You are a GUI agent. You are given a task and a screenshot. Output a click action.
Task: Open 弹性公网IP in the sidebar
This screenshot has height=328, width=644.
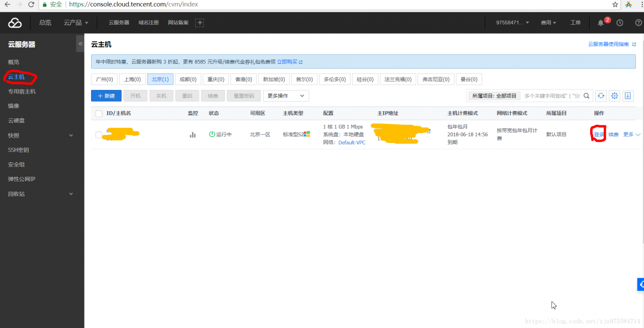(x=22, y=179)
